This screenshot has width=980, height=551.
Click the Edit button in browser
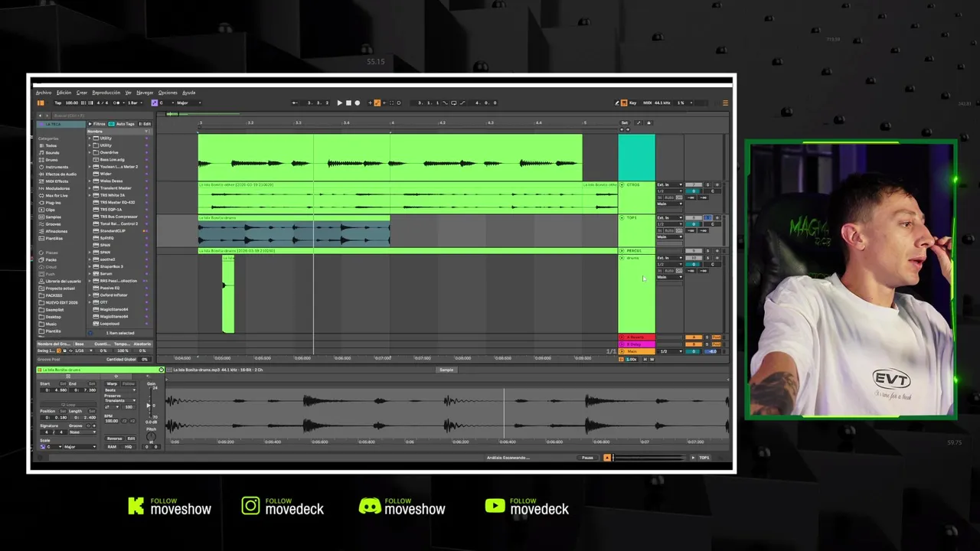pos(145,124)
